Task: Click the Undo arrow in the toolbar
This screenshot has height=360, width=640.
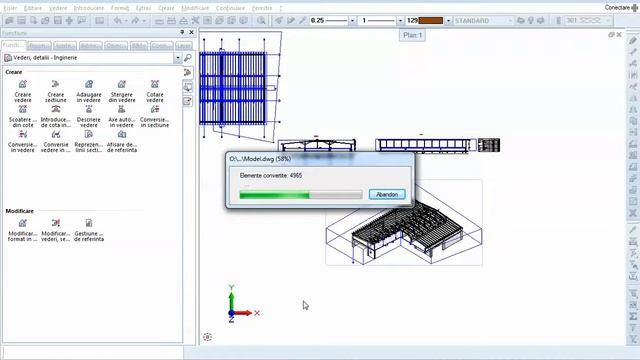Action: (x=118, y=20)
